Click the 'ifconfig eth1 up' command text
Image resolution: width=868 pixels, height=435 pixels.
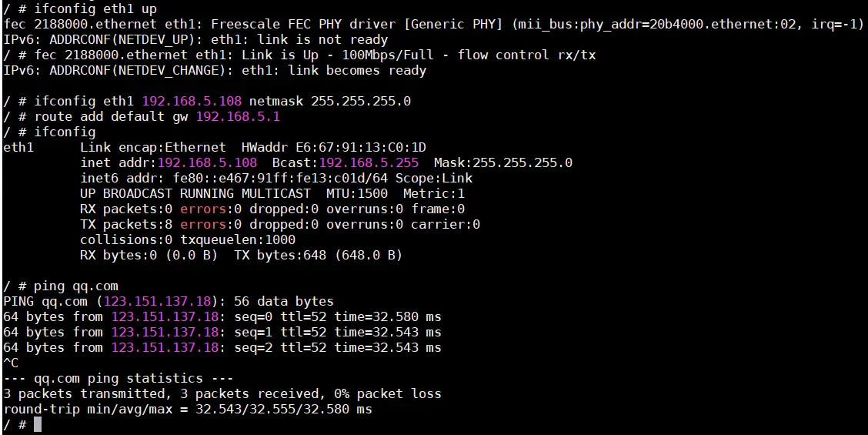95,9
